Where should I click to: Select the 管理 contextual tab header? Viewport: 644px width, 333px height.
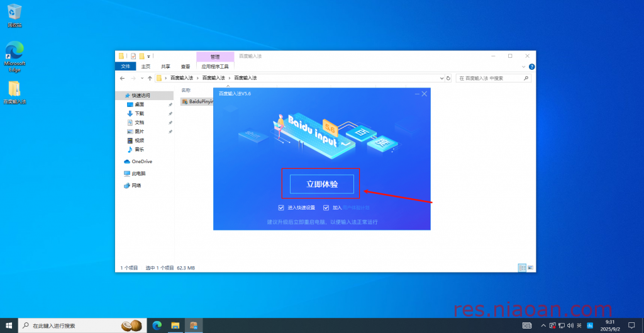pos(215,57)
